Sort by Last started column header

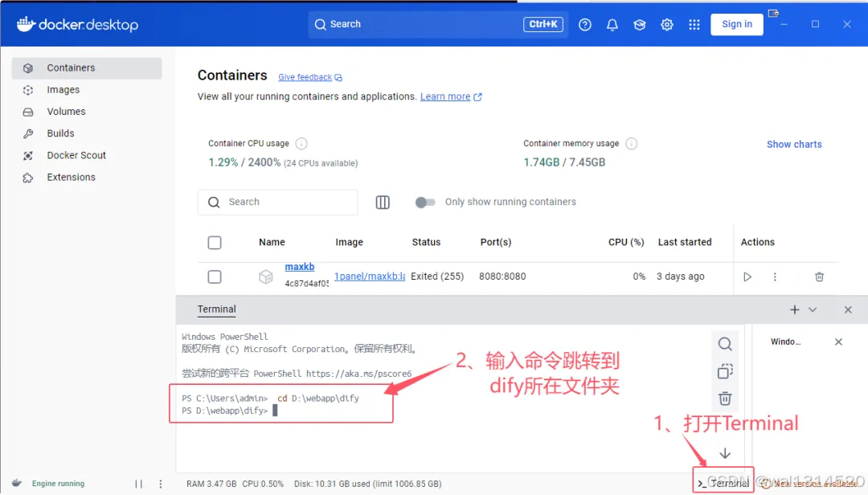point(685,242)
